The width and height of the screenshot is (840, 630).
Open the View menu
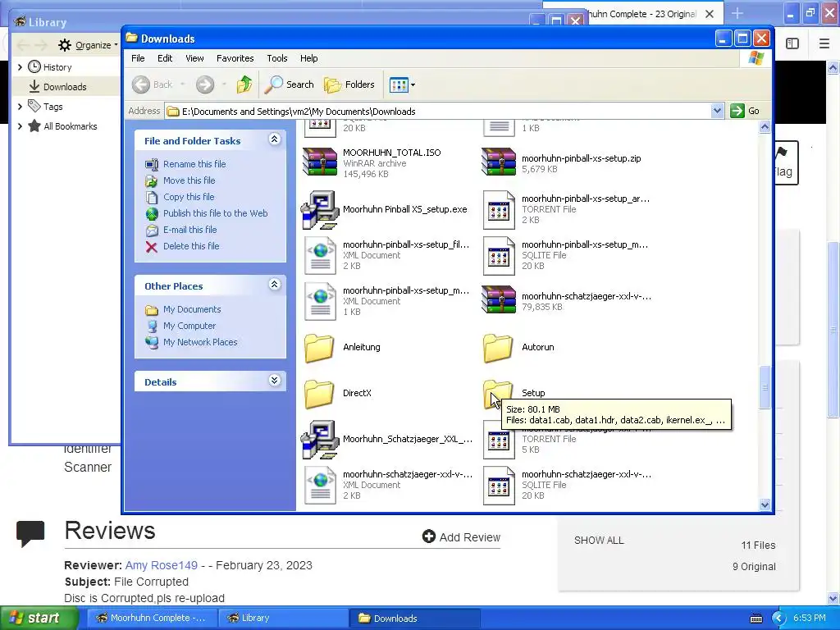point(194,58)
